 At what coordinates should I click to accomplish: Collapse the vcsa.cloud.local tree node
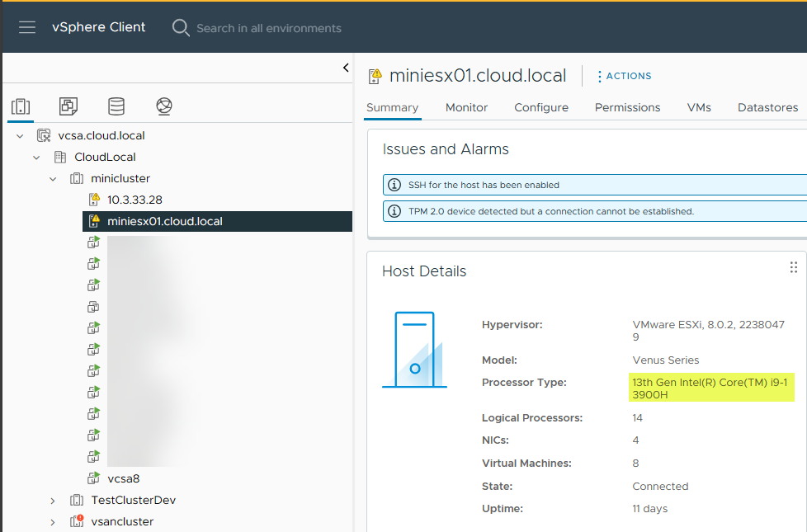pos(20,135)
